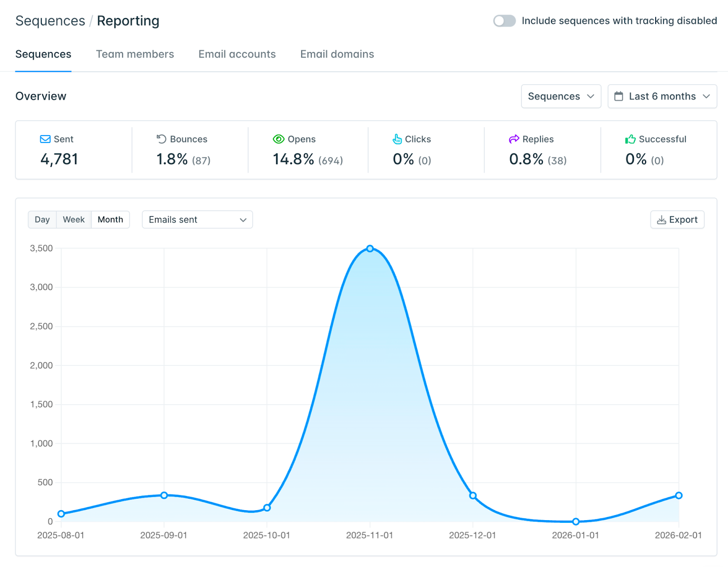Enable include sequences with tracking disabled
The width and height of the screenshot is (728, 567).
point(504,21)
